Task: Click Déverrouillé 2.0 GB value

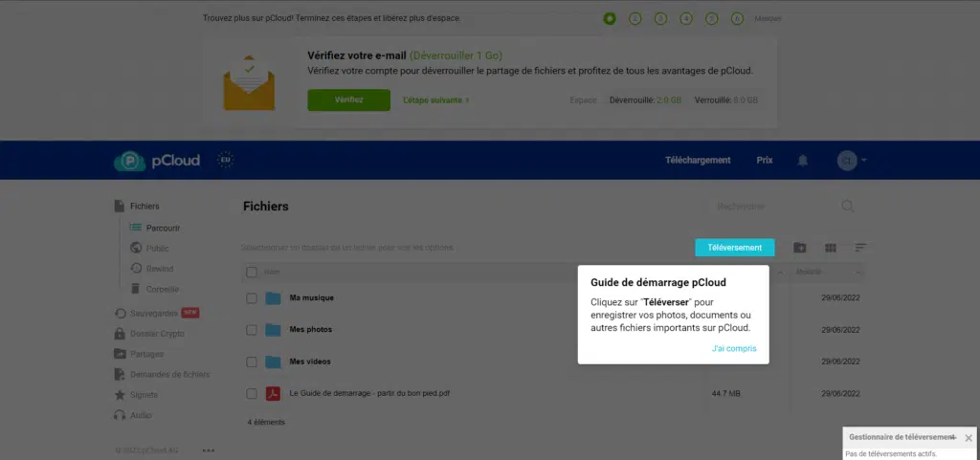Action: [x=669, y=99]
